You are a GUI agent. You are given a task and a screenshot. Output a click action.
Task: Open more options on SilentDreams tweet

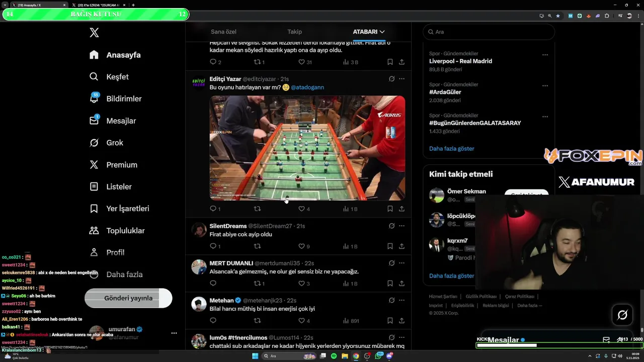point(401,226)
